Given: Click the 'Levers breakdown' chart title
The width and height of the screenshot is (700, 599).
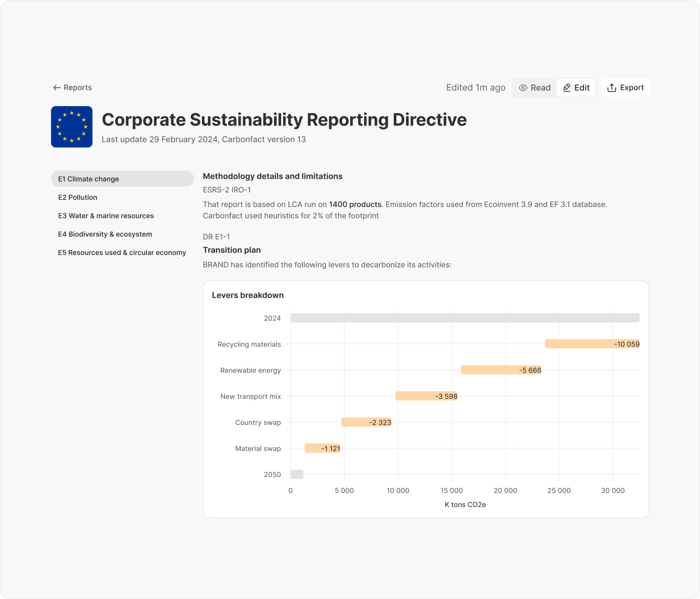Looking at the screenshot, I should coord(248,295).
